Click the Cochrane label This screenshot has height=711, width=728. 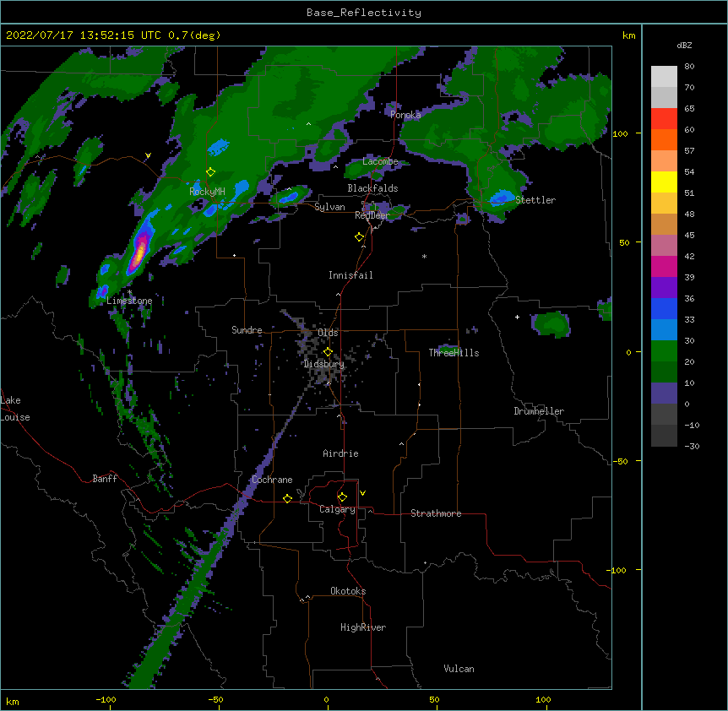pos(272,480)
